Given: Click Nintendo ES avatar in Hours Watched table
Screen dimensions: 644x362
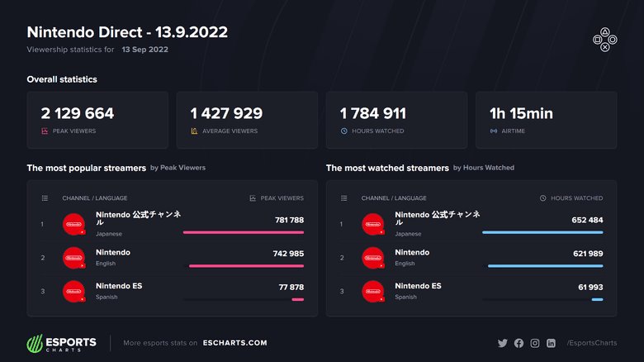Looking at the screenshot, I should (x=373, y=291).
